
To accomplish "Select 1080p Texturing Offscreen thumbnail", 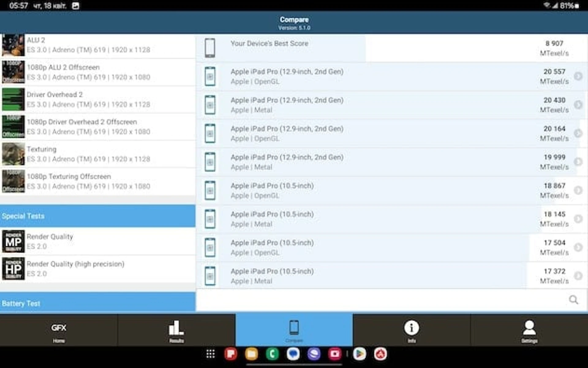I will point(13,181).
